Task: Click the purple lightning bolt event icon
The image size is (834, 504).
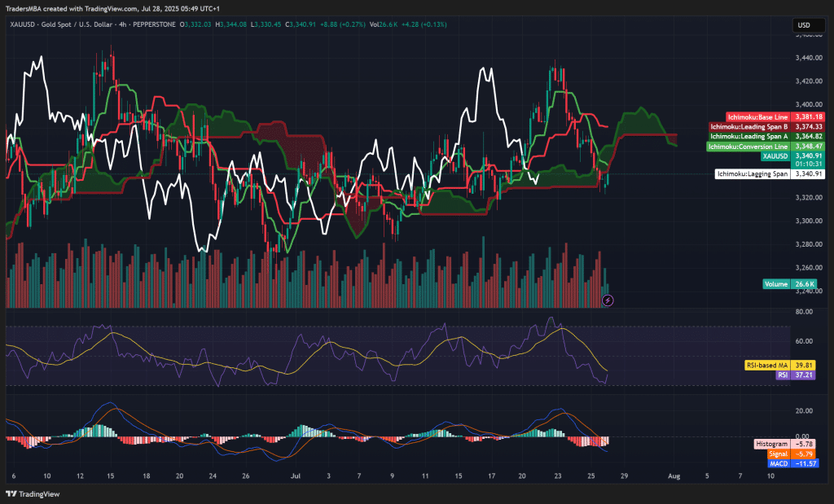Action: [608, 300]
